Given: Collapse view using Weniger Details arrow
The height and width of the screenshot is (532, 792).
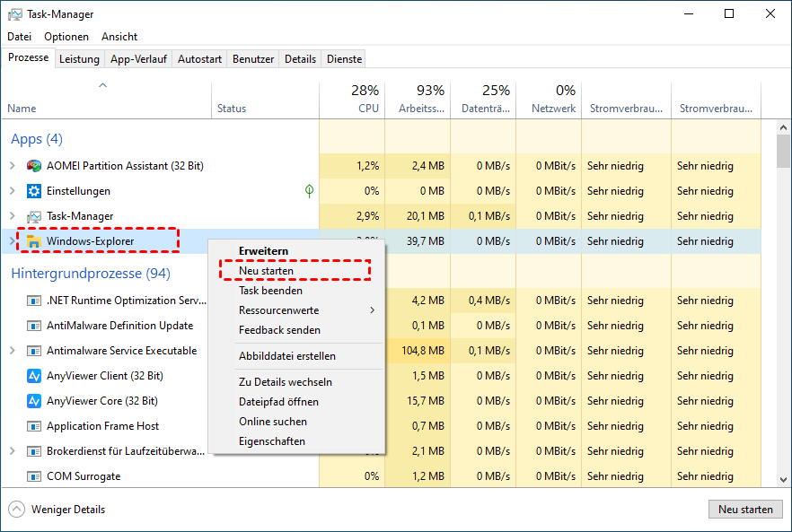Looking at the screenshot, I should (17, 510).
